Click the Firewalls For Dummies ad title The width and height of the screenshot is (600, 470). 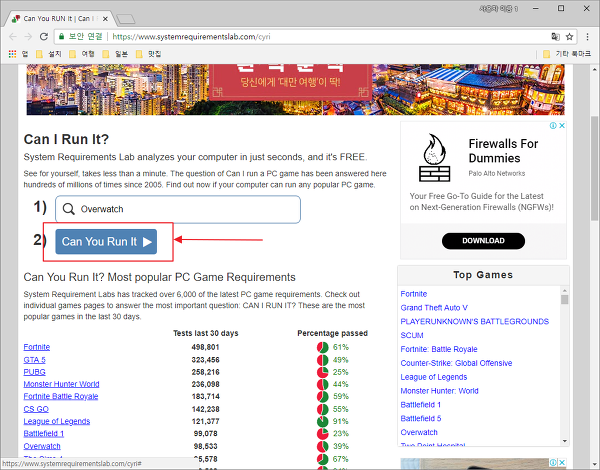click(503, 151)
